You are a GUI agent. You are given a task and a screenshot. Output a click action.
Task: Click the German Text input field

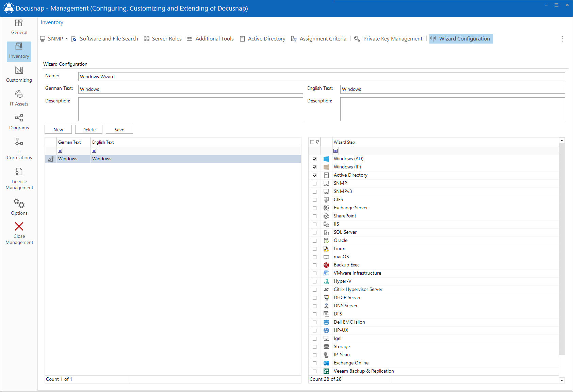(x=191, y=89)
